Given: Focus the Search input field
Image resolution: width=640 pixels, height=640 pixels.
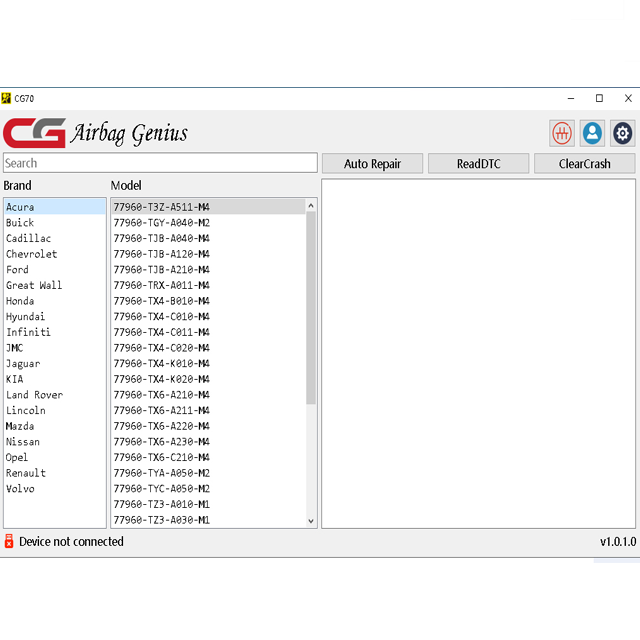Looking at the screenshot, I should tap(160, 163).
